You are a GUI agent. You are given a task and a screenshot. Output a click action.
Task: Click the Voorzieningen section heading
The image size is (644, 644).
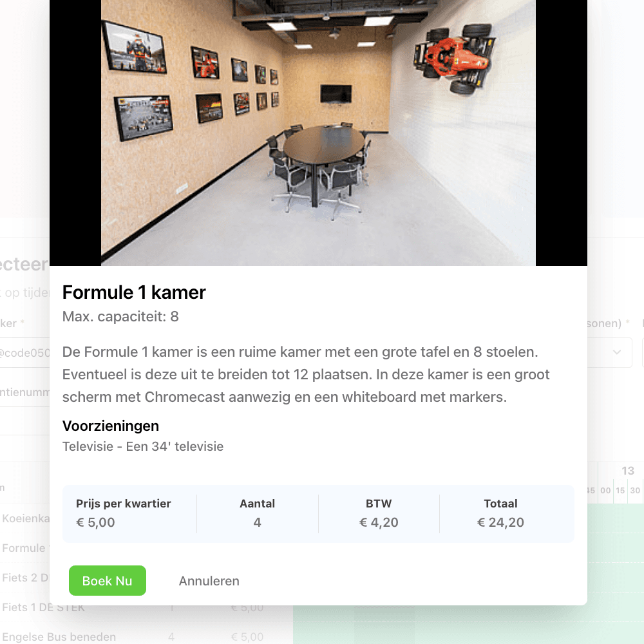click(x=111, y=426)
